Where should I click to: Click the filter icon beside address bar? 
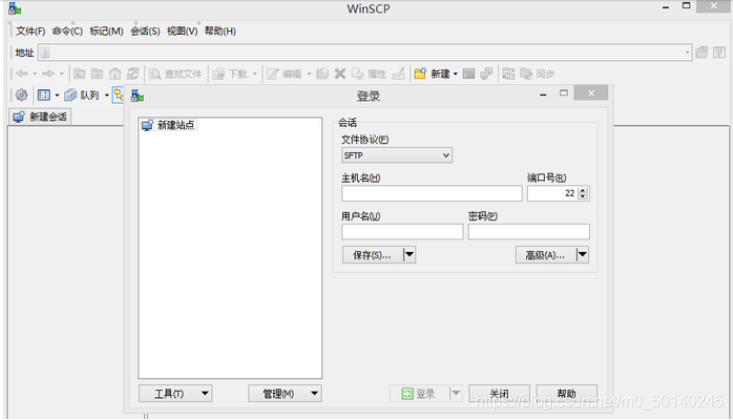click(719, 52)
